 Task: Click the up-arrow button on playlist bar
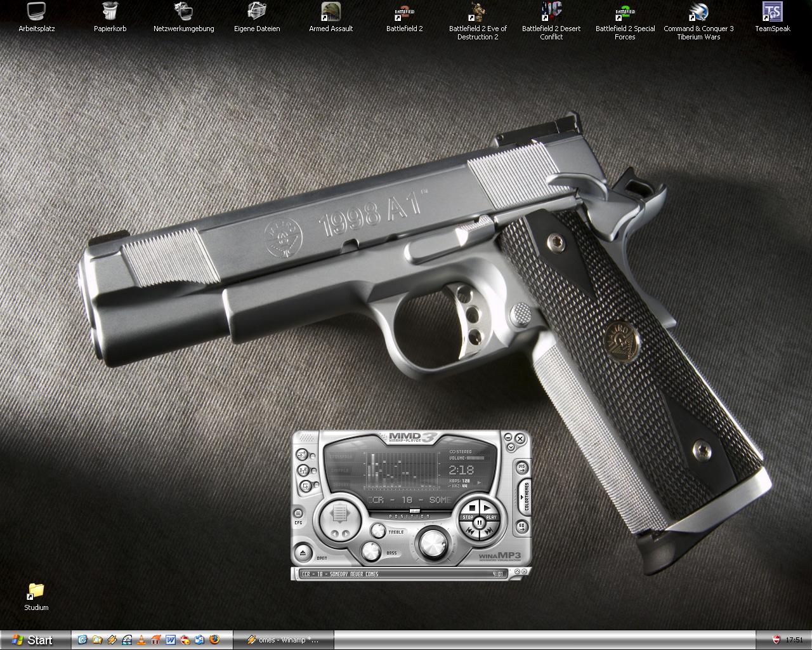517,571
